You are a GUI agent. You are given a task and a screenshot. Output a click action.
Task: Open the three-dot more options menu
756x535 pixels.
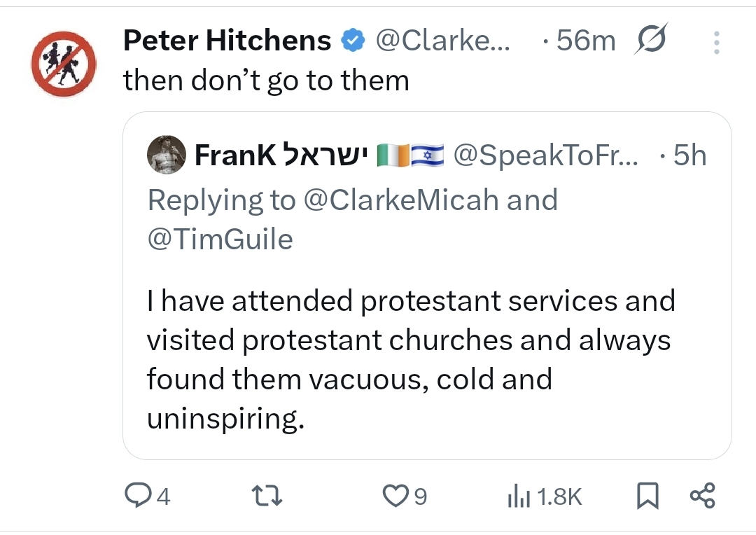pyautogui.click(x=716, y=43)
